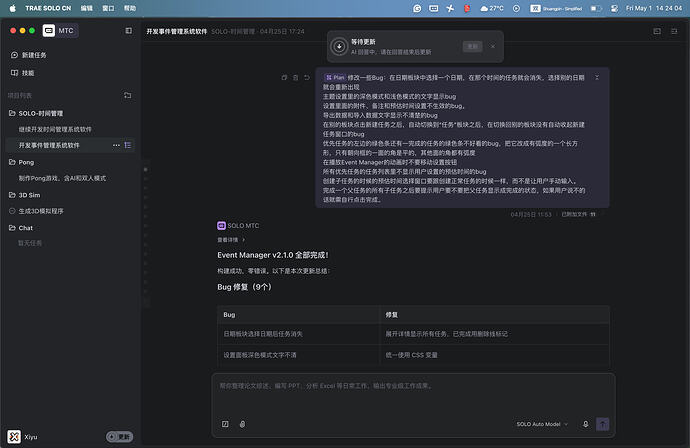The height and width of the screenshot is (448, 690).
Task: Click the weather 27°C menu bar item
Action: pyautogui.click(x=492, y=8)
